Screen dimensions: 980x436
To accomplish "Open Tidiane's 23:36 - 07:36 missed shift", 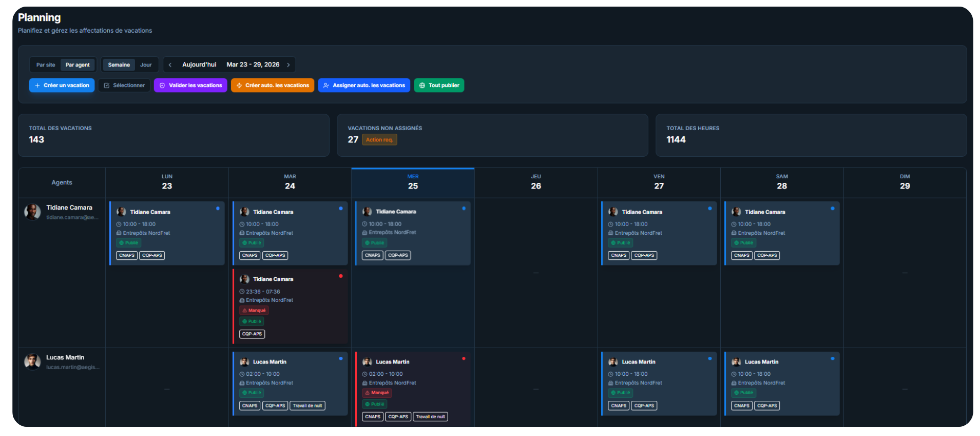I will (290, 306).
